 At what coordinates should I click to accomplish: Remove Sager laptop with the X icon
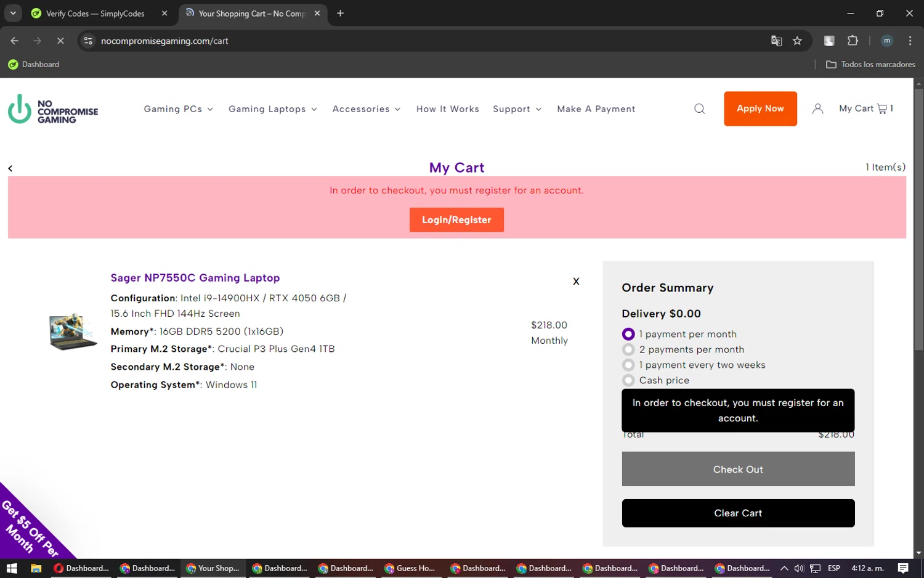click(576, 281)
